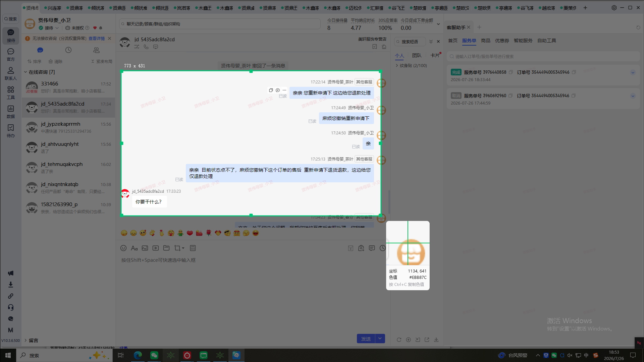
Task: Open the calculator icon in chat toolbar
Action: click(193, 248)
